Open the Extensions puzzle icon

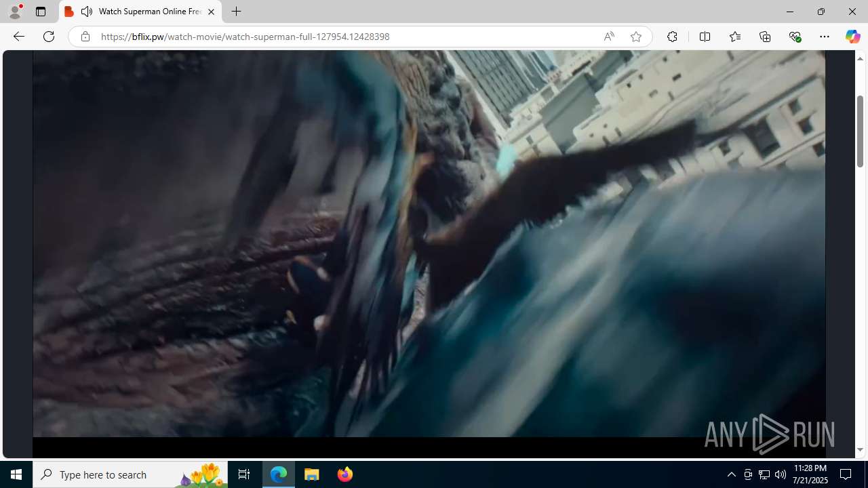tap(672, 37)
